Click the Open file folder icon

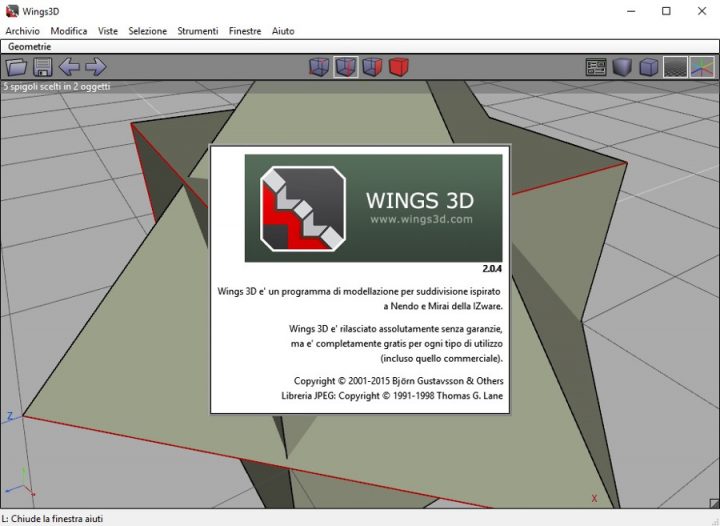click(x=17, y=67)
